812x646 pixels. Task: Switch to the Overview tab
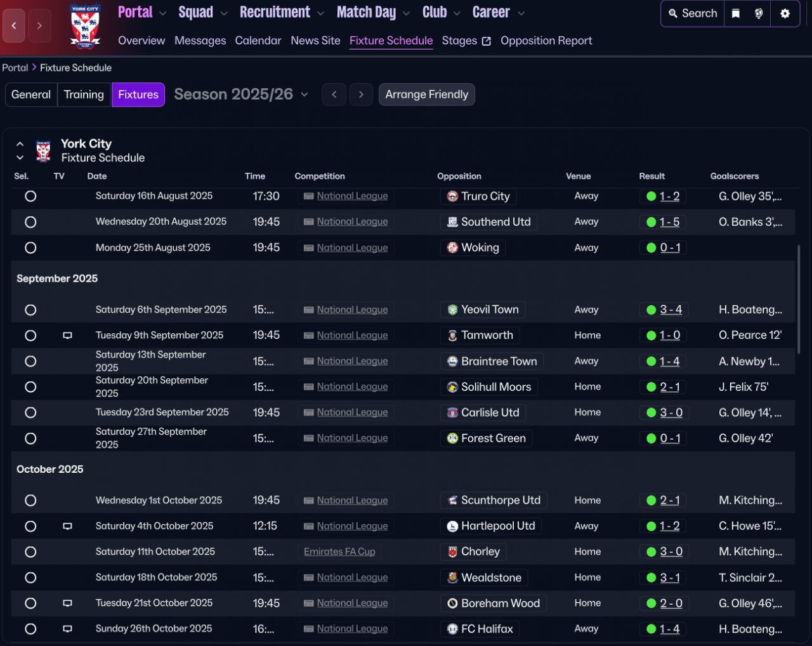pyautogui.click(x=141, y=41)
